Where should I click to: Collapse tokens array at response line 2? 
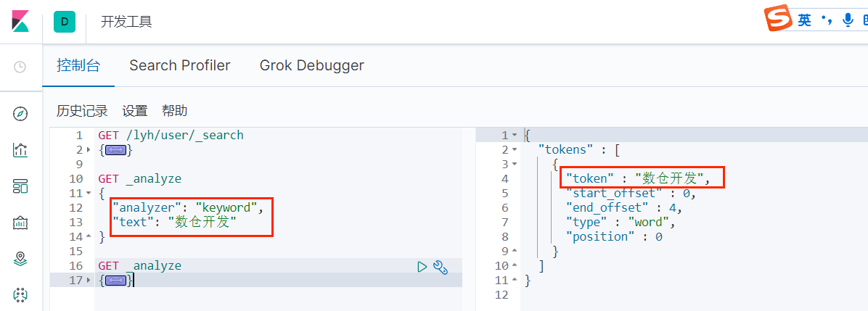(515, 150)
